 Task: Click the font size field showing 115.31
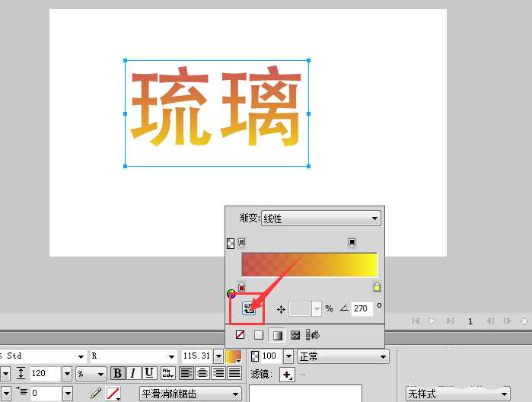click(x=196, y=356)
